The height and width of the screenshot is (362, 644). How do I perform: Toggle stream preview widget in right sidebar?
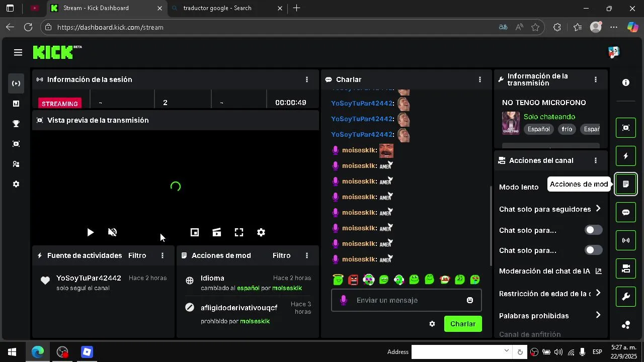626,128
